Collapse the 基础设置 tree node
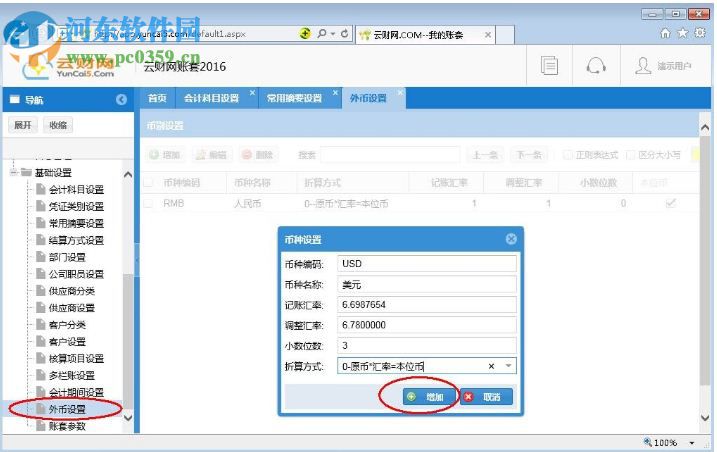 coord(14,172)
